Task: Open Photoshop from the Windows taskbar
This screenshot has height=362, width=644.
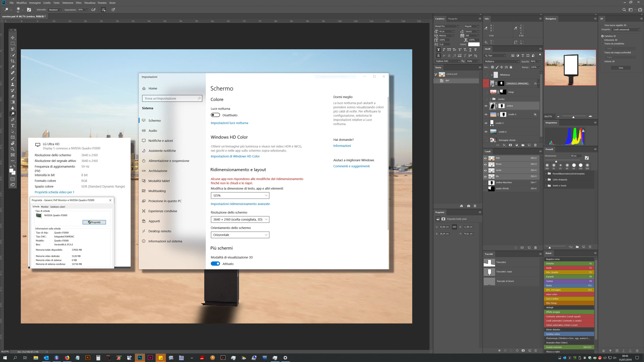Action: point(140,358)
